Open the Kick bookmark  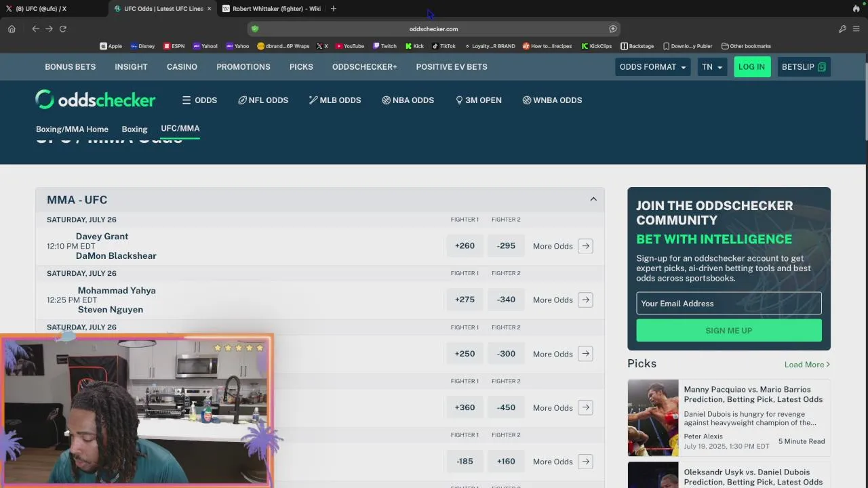click(x=414, y=46)
